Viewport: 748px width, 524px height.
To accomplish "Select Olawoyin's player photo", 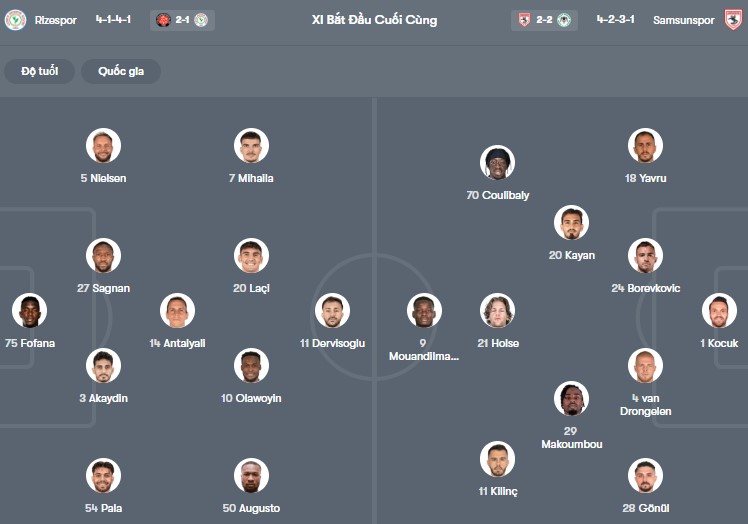I will coord(251,366).
